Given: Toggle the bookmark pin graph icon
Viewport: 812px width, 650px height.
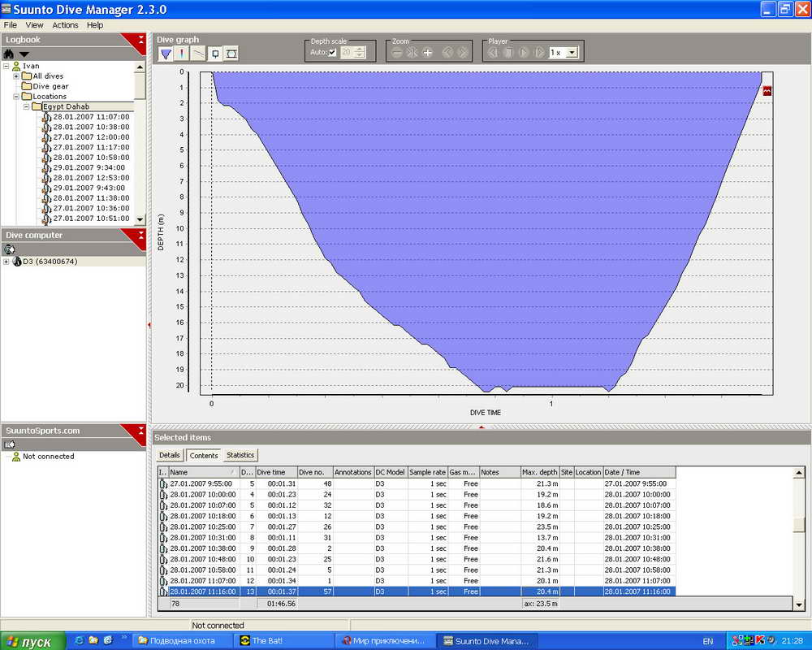Looking at the screenshot, I should [x=215, y=54].
